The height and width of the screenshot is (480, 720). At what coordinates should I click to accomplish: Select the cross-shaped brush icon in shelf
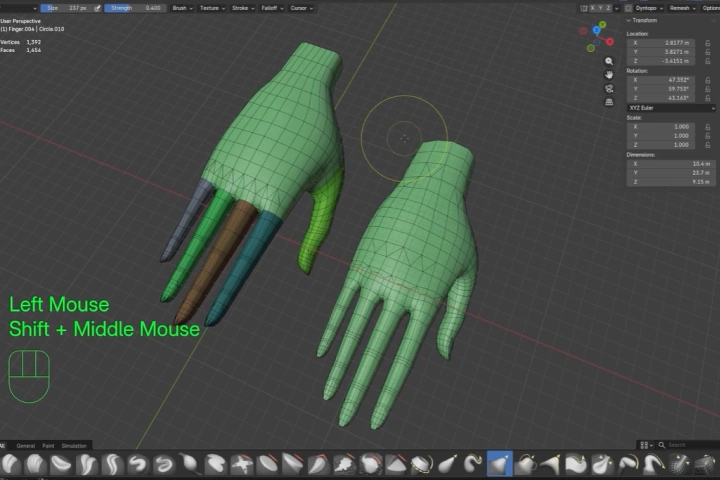tap(242, 464)
